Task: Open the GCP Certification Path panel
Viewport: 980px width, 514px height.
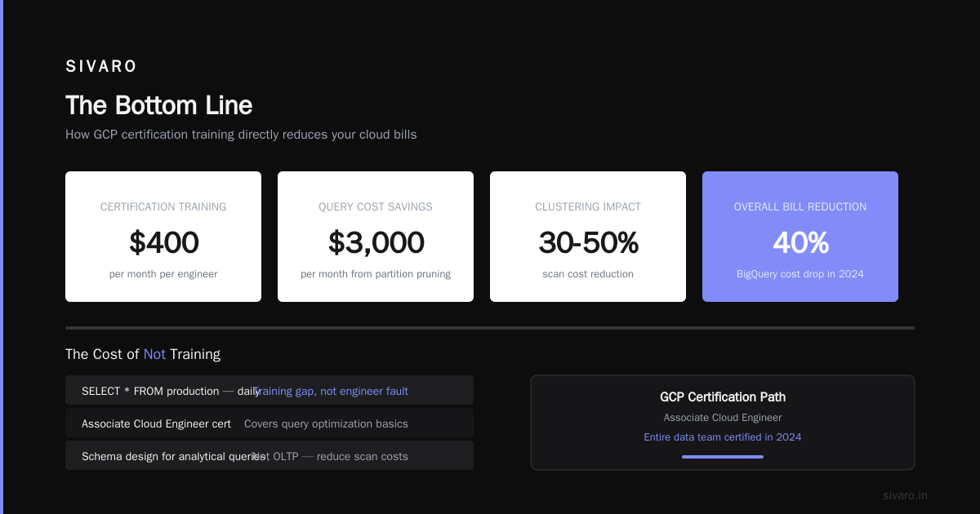Action: click(723, 423)
